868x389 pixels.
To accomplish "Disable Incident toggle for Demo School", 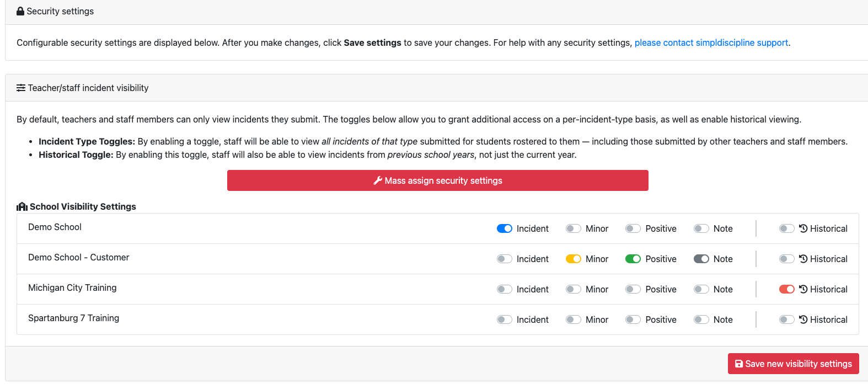I will pyautogui.click(x=505, y=228).
